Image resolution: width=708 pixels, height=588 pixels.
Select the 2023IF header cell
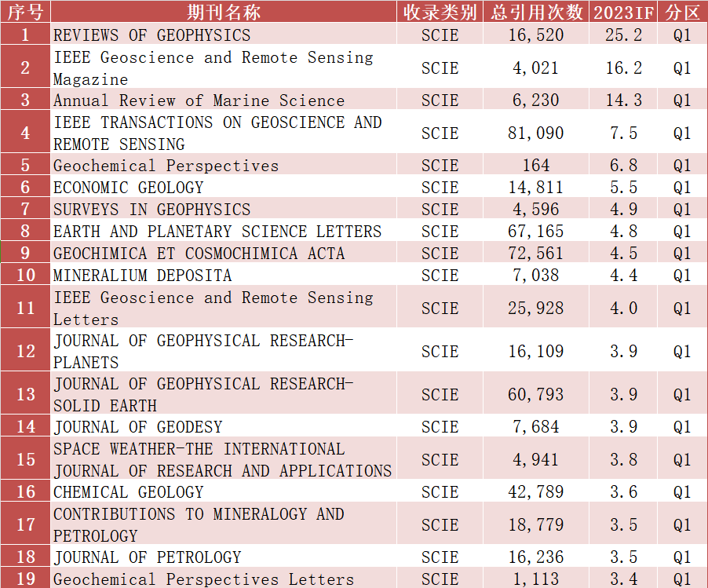[x=623, y=12]
